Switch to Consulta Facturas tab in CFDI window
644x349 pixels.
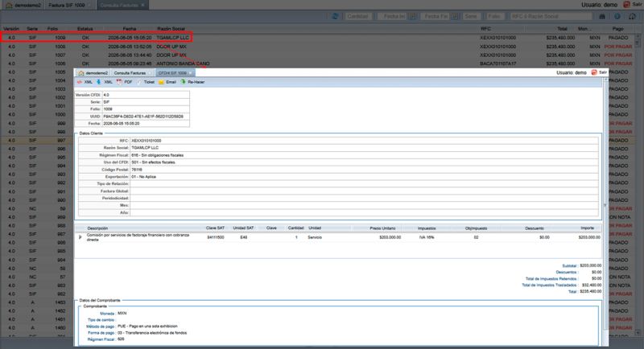pos(130,73)
